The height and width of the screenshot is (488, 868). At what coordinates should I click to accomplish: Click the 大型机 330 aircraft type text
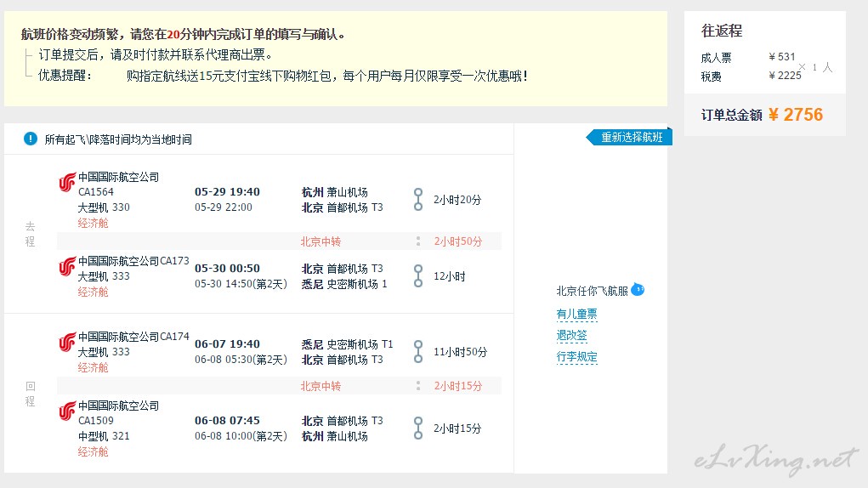[104, 207]
